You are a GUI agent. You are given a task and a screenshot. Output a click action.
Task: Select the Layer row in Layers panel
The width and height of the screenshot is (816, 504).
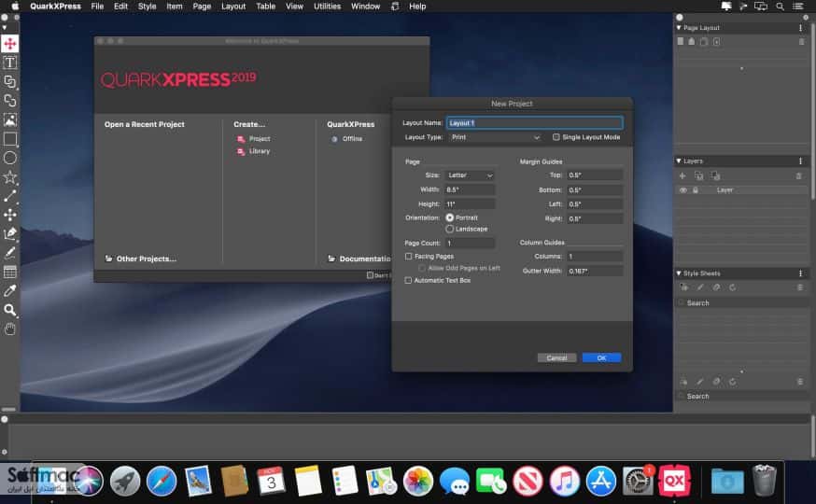click(x=741, y=190)
